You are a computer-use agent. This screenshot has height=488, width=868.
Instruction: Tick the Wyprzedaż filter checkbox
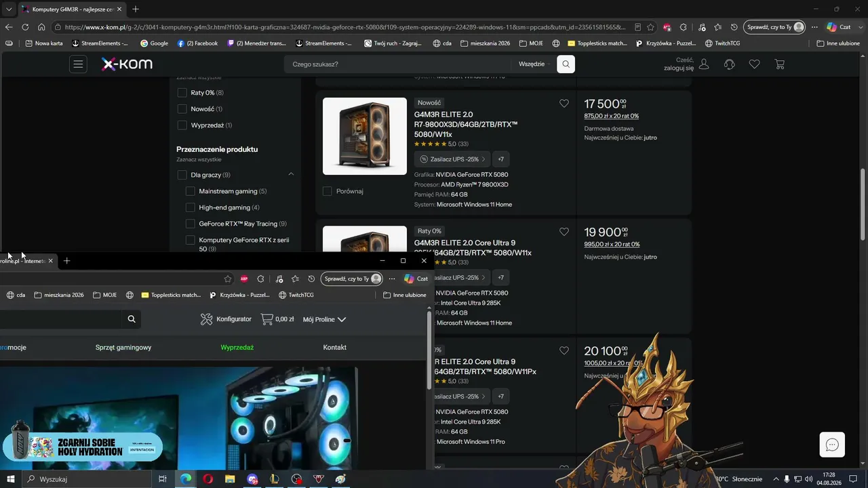click(182, 125)
